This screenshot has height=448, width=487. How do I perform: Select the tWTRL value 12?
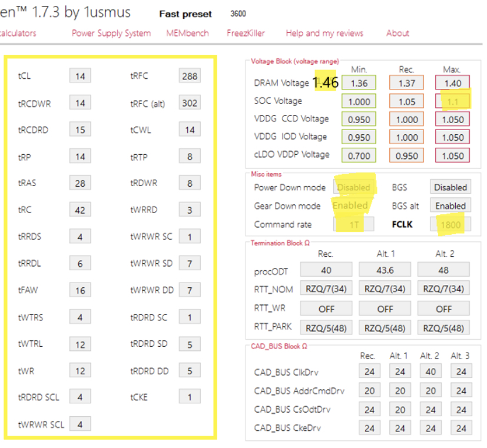[80, 344]
